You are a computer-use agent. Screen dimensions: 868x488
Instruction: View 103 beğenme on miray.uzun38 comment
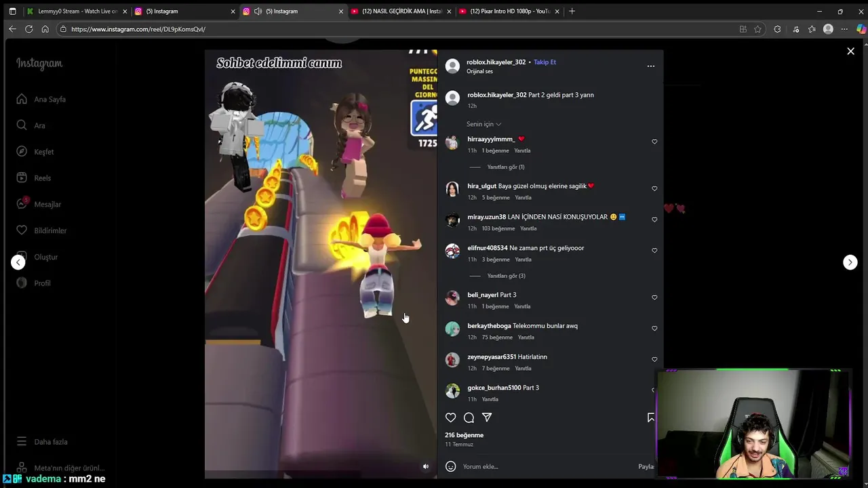pos(498,228)
